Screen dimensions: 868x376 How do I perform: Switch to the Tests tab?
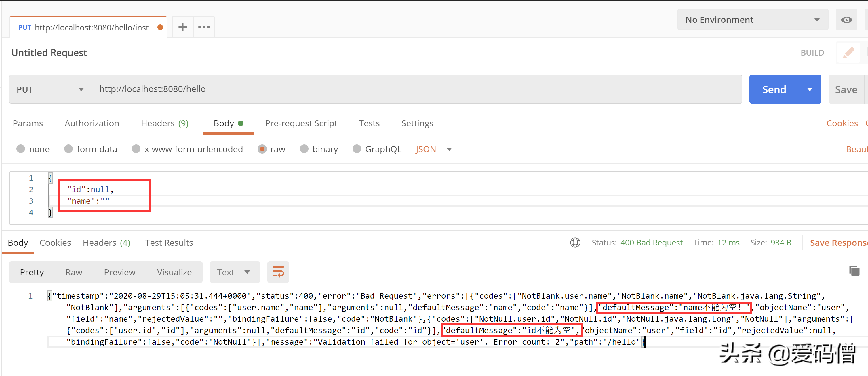click(x=369, y=123)
